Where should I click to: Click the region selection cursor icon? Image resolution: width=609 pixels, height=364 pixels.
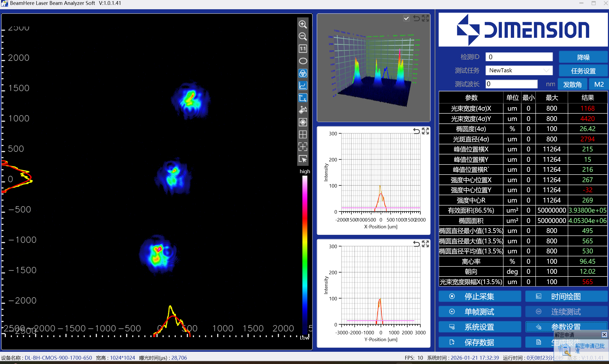pos(303,159)
